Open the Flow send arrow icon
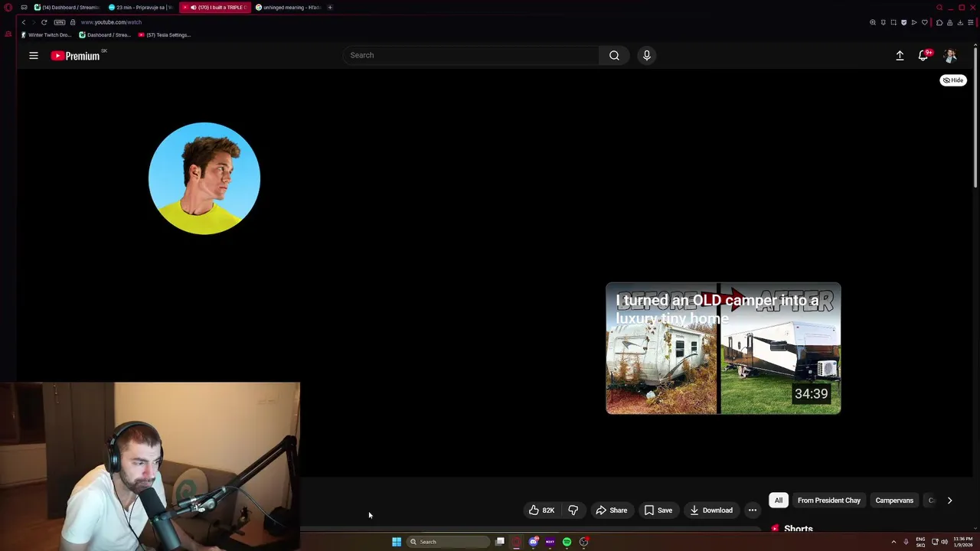 (x=914, y=22)
